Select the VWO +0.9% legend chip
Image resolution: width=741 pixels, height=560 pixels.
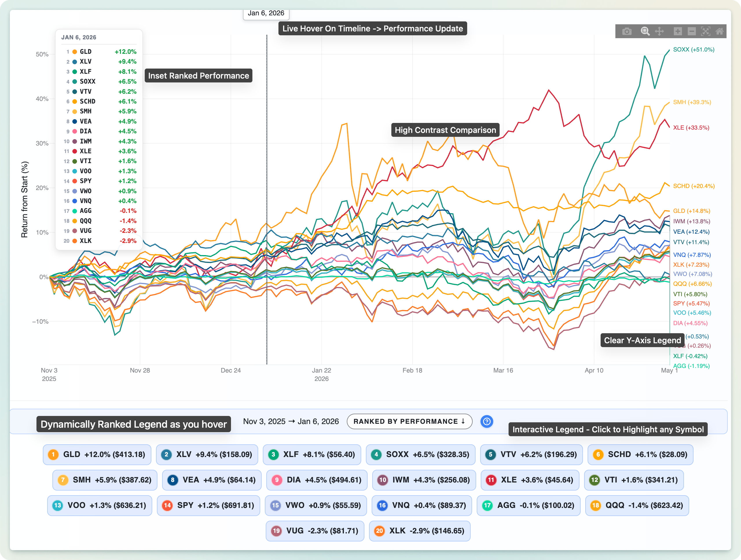point(316,505)
